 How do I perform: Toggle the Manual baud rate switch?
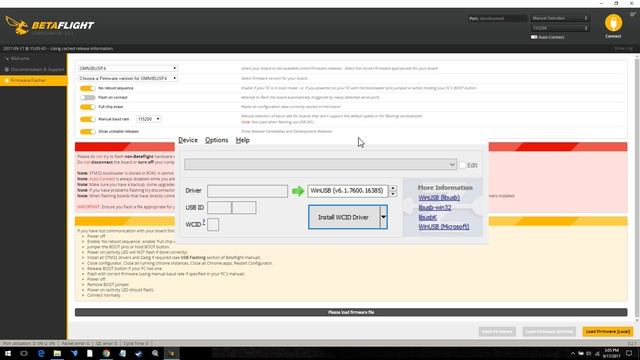(x=87, y=119)
